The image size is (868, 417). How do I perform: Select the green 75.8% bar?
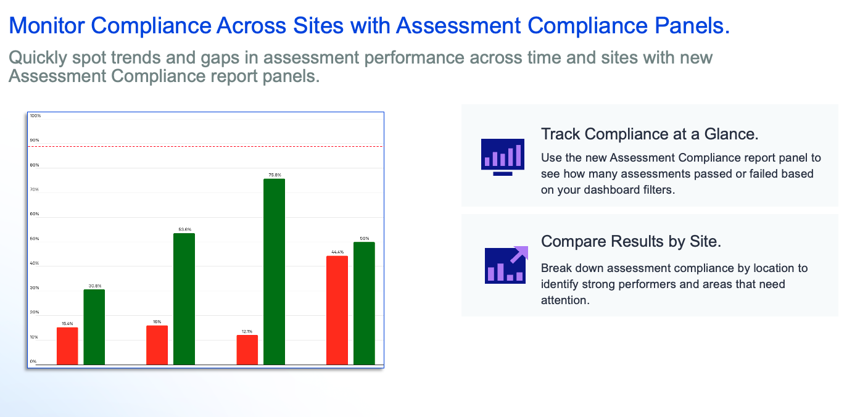coord(274,271)
